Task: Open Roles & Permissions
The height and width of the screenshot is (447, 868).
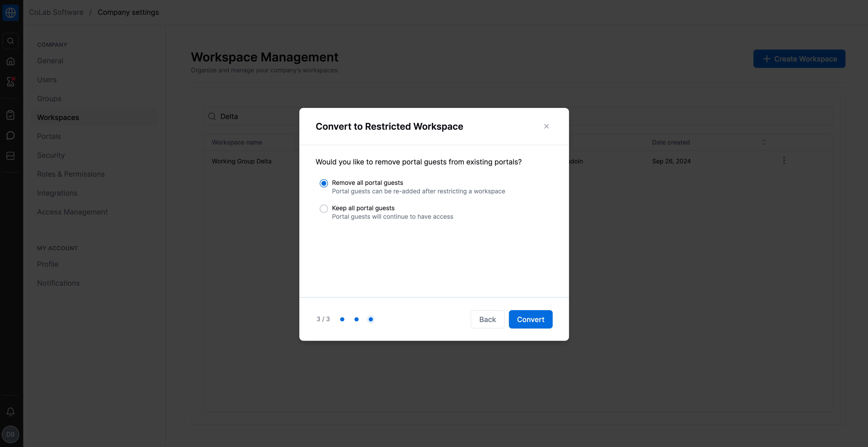Action: [71, 174]
